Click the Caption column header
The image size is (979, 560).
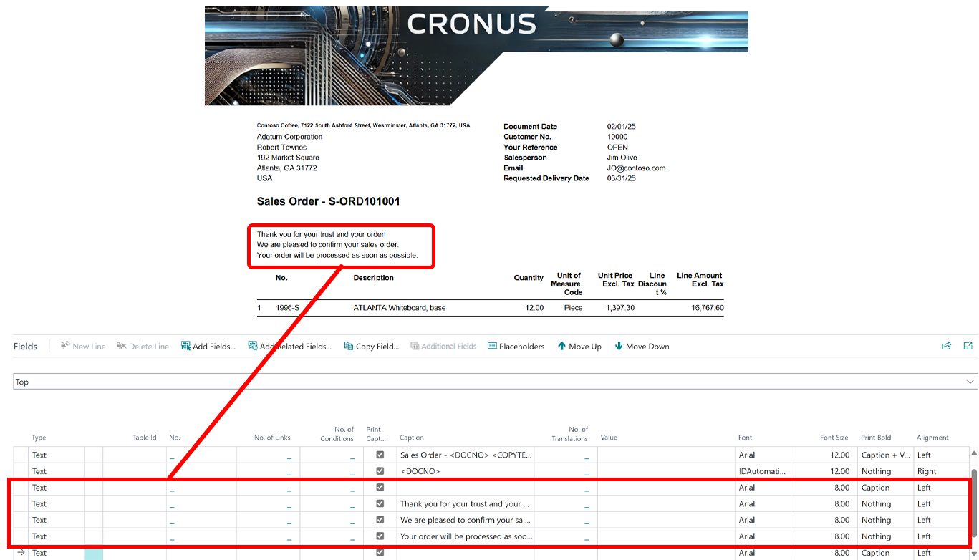[412, 438]
